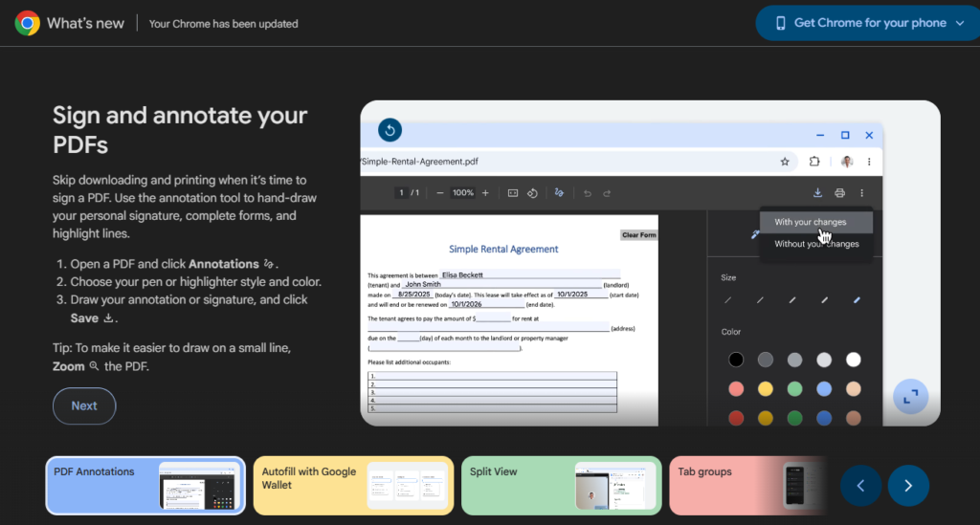Viewport: 980px width, 525px height.
Task: Choose the thickest blue-highlighted pen size
Action: pos(857,300)
